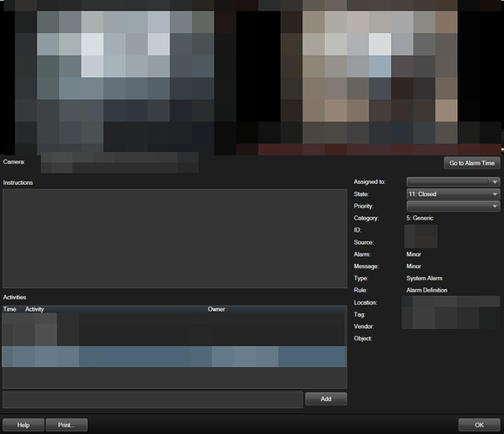Confirm with the OK button
The width and height of the screenshot is (504, 434).
pos(480,425)
